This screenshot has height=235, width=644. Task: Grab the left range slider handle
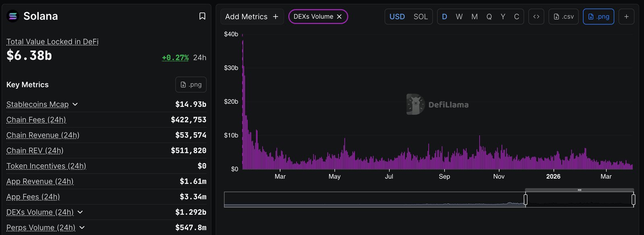point(525,199)
